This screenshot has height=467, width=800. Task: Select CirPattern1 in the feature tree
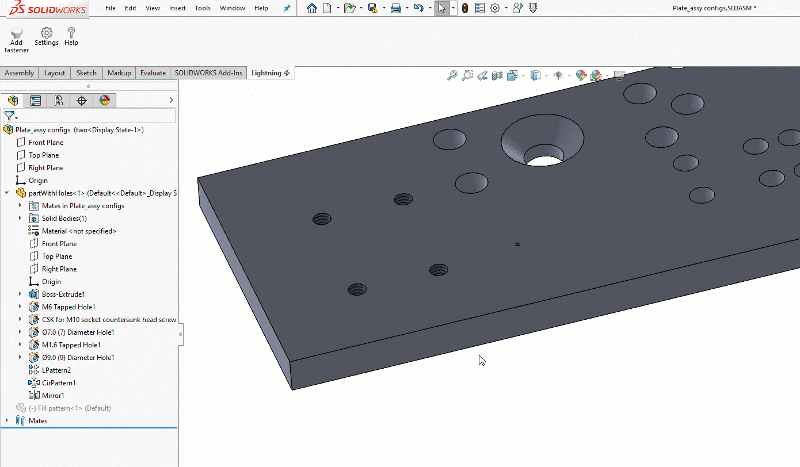pyautogui.click(x=58, y=382)
